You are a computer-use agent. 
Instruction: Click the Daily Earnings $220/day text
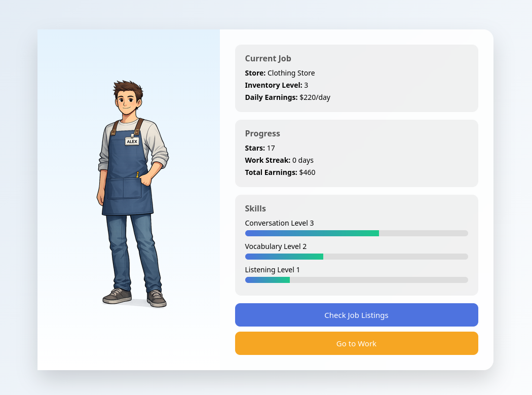tap(288, 97)
